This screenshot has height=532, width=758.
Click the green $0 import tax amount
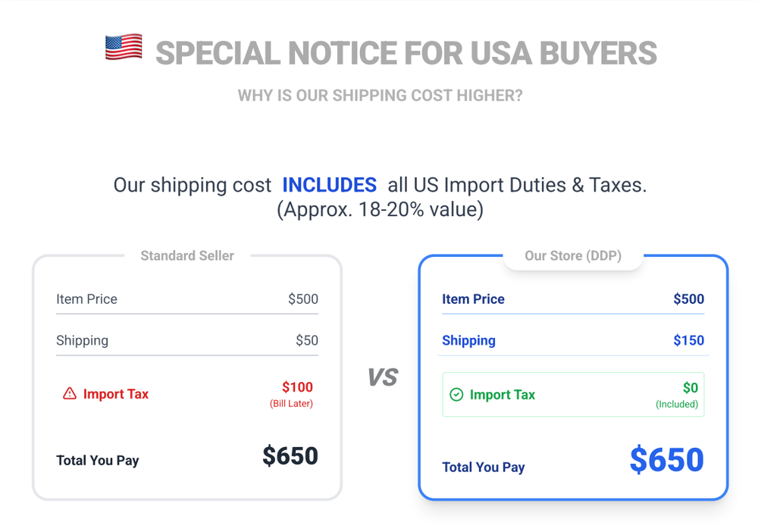point(690,388)
